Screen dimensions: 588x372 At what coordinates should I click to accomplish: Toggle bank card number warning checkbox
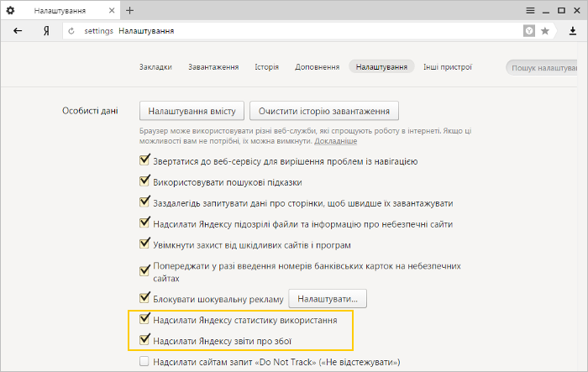[144, 270]
